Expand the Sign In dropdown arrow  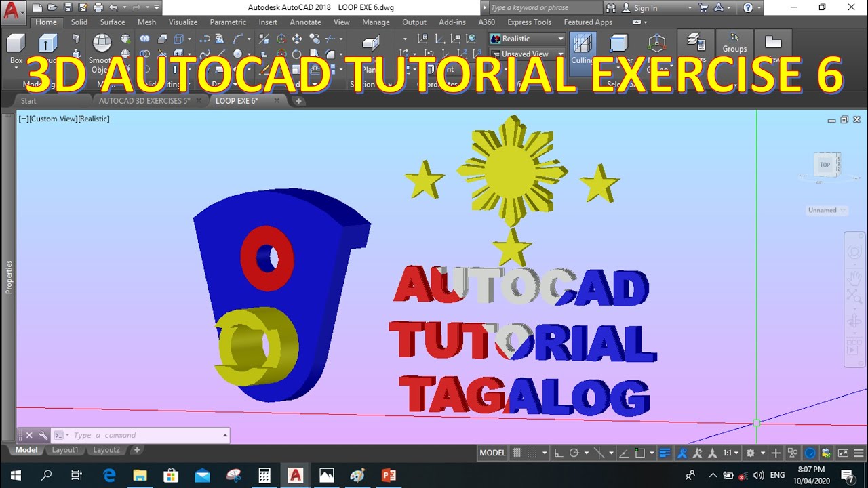point(690,8)
